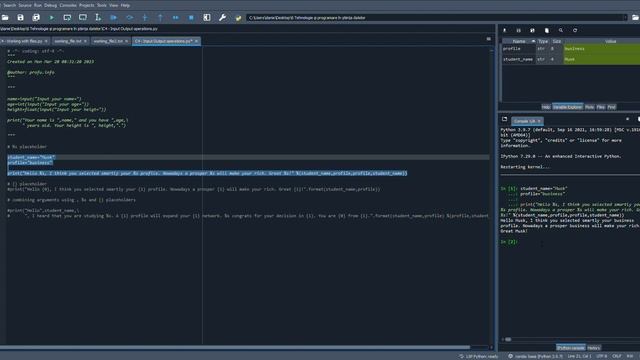Viewport: 640px width, 360px height.
Task: Switch to 'working with files.py' tab
Action: [x=24, y=41]
